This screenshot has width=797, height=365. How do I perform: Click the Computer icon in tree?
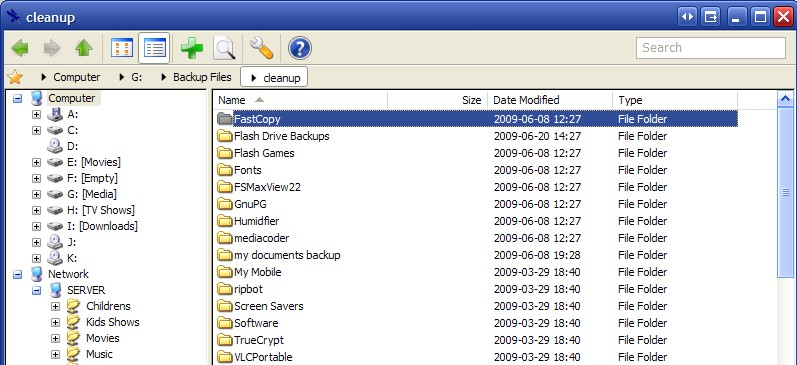pyautogui.click(x=36, y=98)
